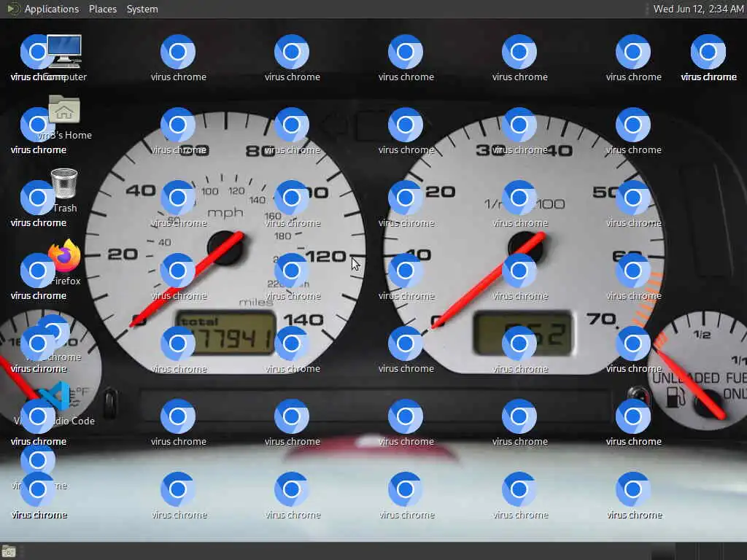Screen dimensions: 747x560
Task: Click the clock showing Wed Jun 12
Action: point(698,9)
